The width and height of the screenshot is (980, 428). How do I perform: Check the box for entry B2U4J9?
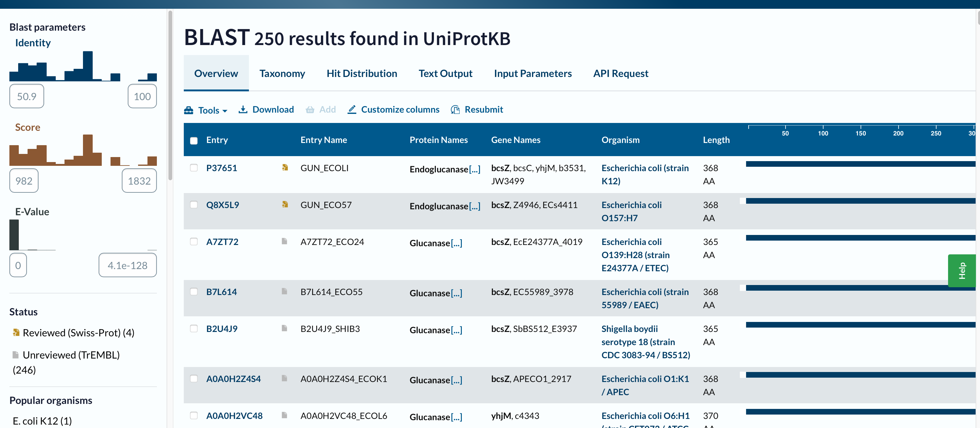193,329
